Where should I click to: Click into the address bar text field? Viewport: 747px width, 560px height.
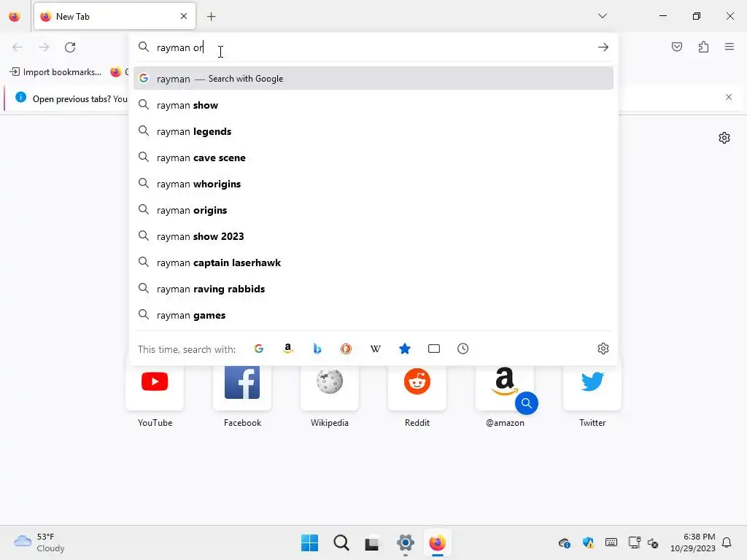[374, 47]
